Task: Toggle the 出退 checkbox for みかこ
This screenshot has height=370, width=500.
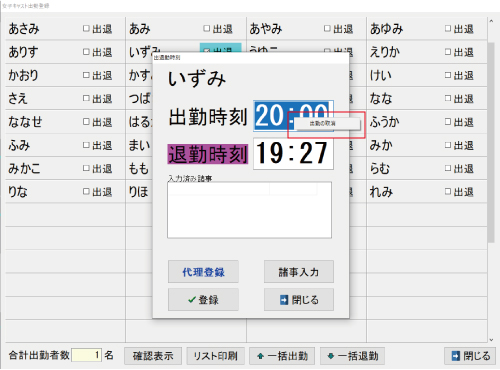Action: 86,168
